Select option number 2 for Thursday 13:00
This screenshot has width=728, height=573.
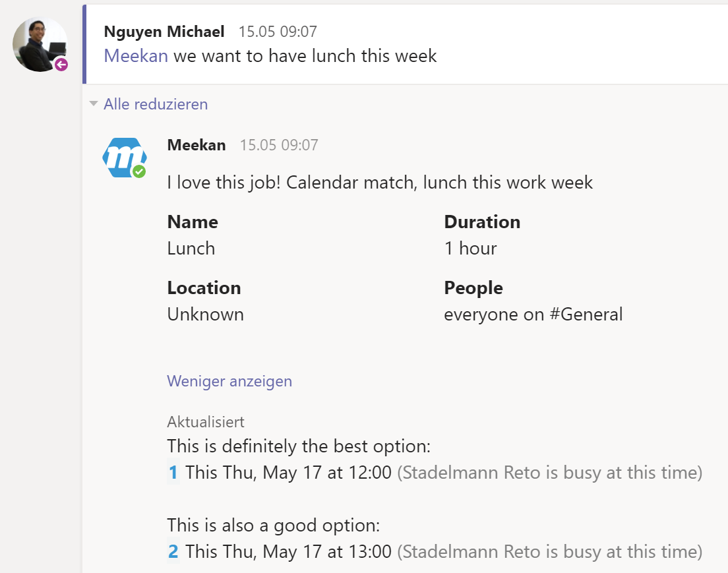[173, 552]
